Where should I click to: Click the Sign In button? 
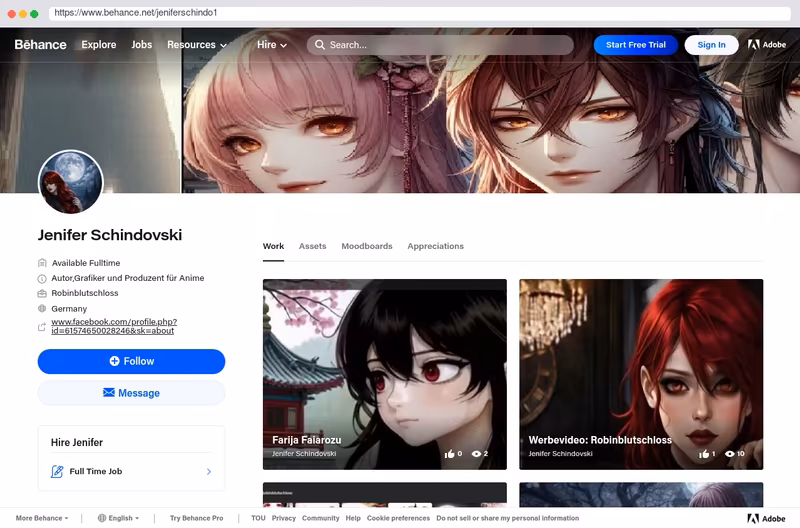click(711, 45)
